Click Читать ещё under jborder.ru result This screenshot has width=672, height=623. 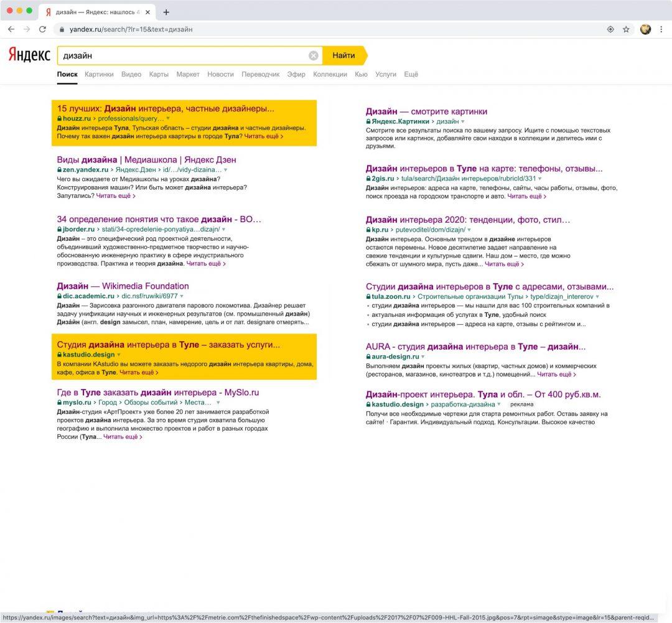207,264
